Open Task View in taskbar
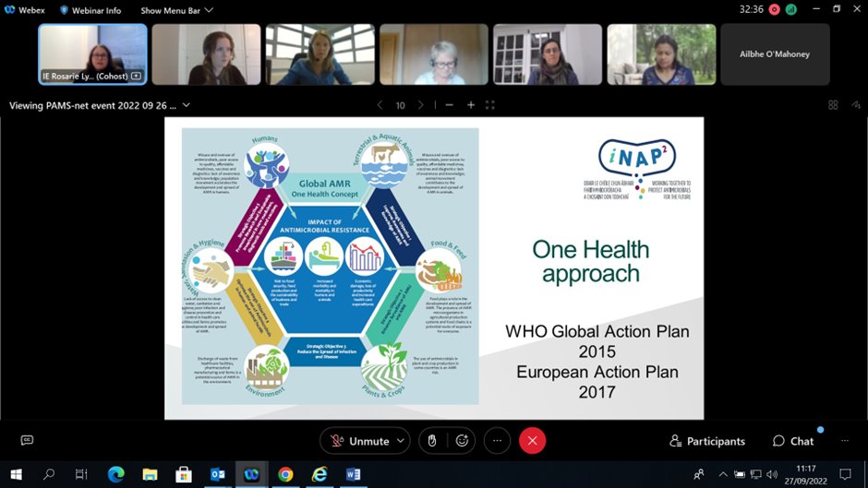The height and width of the screenshot is (488, 868). click(x=81, y=474)
